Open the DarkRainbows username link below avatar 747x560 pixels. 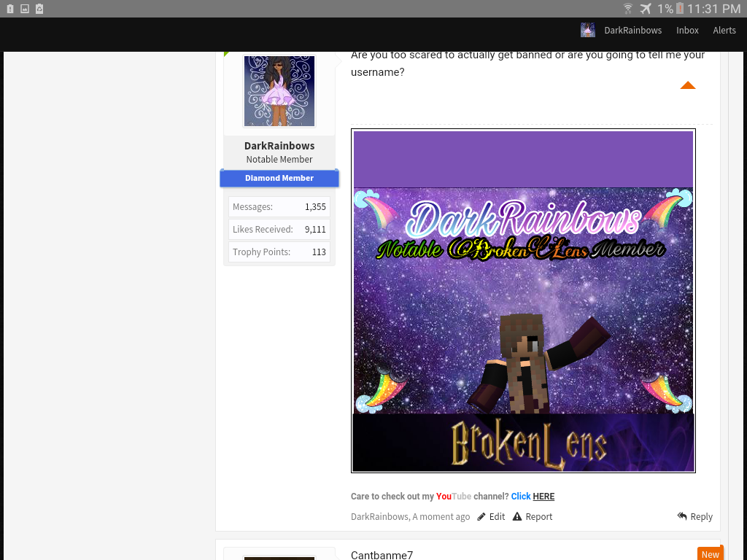279,146
